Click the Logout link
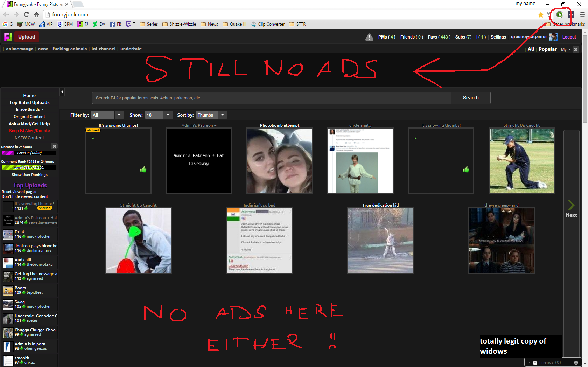 coord(569,37)
